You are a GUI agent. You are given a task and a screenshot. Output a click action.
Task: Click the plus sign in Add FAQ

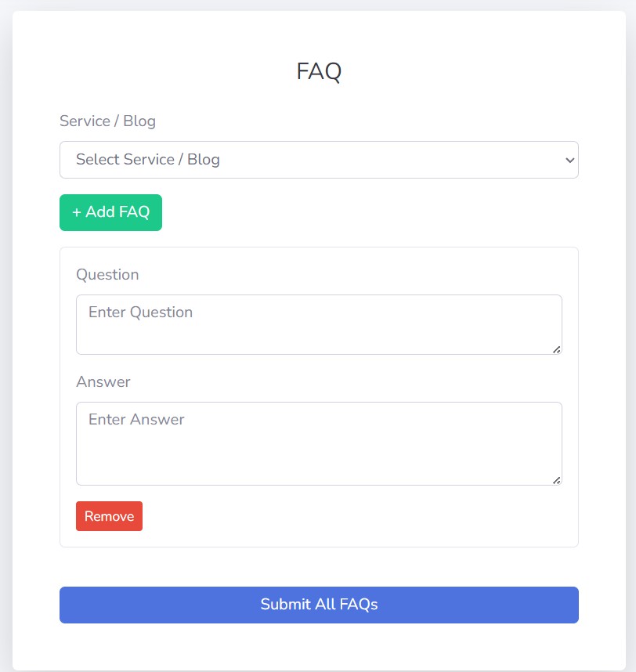(77, 213)
